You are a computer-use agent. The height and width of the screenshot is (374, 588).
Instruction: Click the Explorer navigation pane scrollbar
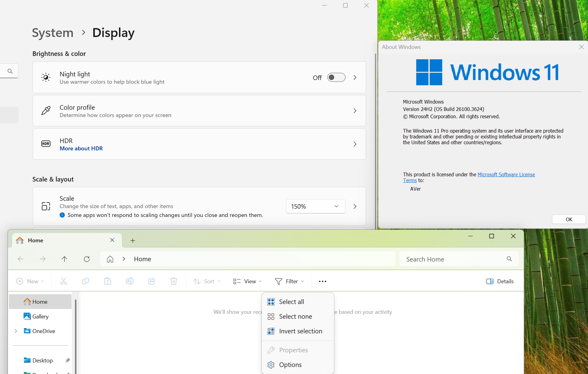76,336
